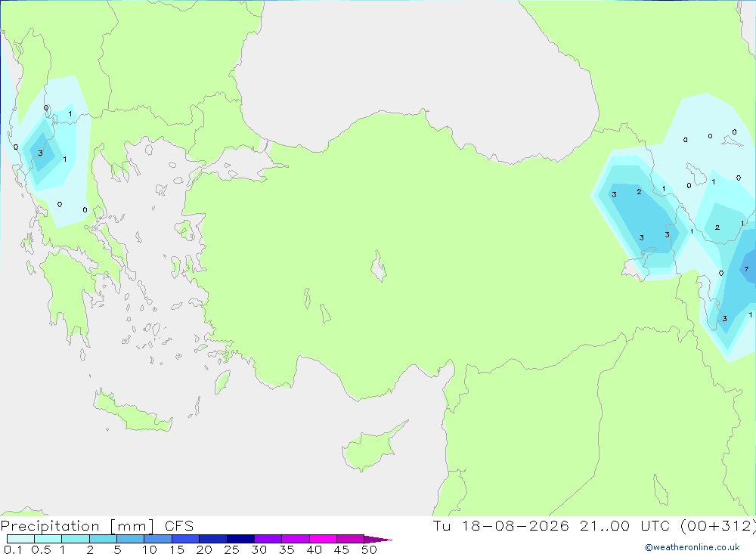The width and height of the screenshot is (756, 554).
Task: Select the '15' legend scale label
Action: coord(177,549)
